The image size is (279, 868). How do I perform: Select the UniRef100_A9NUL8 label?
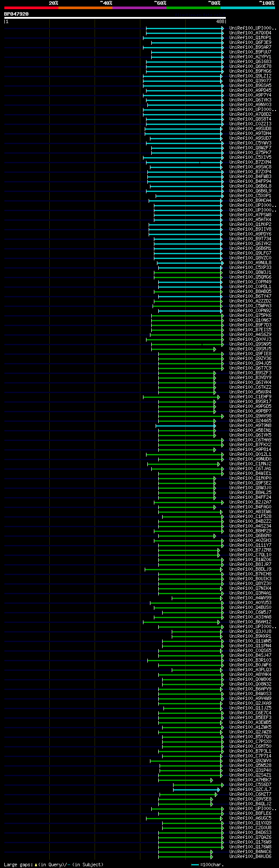tap(250, 262)
